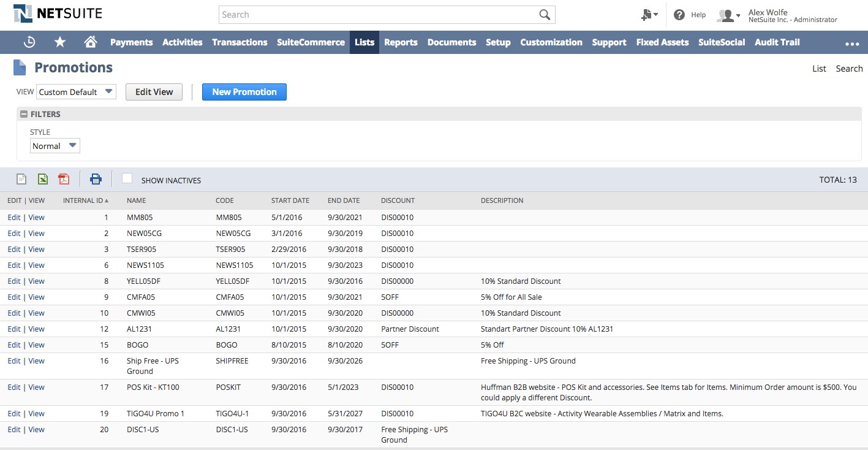This screenshot has height=450, width=868.
Task: Click the New Promotion button
Action: (244, 92)
